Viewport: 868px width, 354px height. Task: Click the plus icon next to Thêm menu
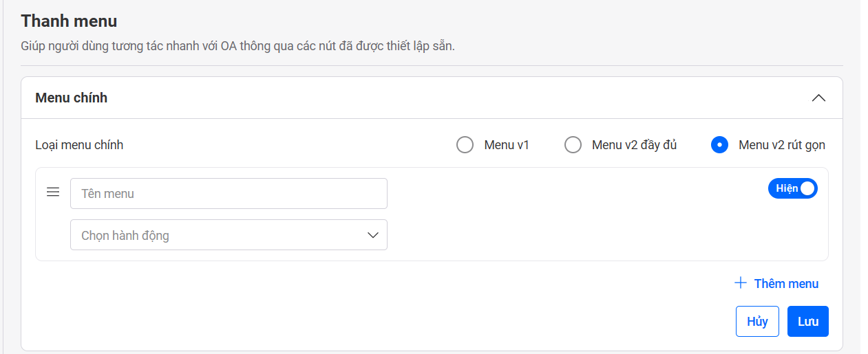click(x=741, y=283)
